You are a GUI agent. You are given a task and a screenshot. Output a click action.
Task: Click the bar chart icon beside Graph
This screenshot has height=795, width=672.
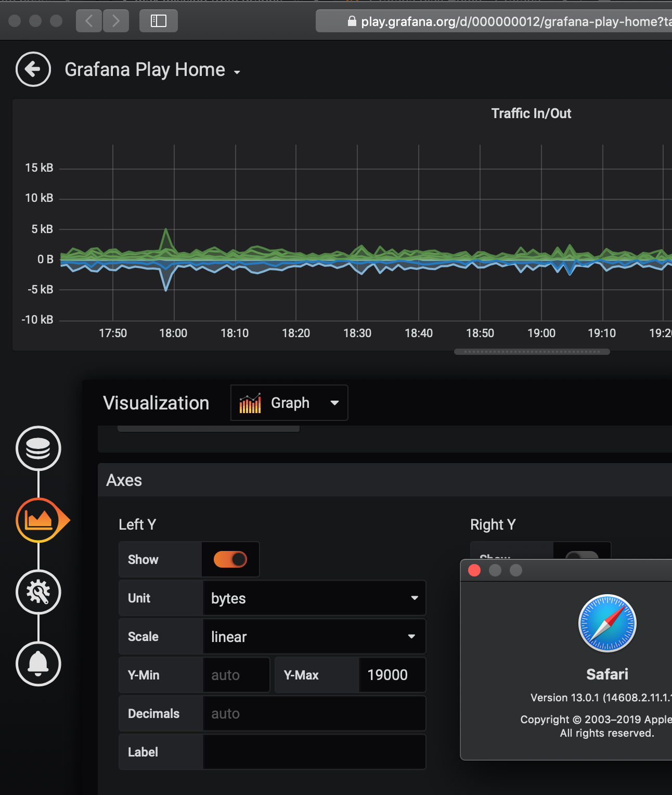[250, 402]
